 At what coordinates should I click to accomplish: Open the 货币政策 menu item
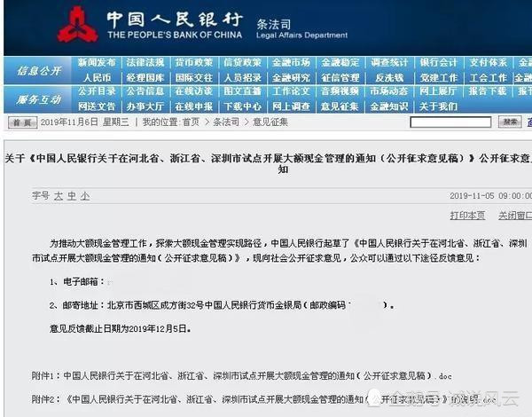point(193,62)
